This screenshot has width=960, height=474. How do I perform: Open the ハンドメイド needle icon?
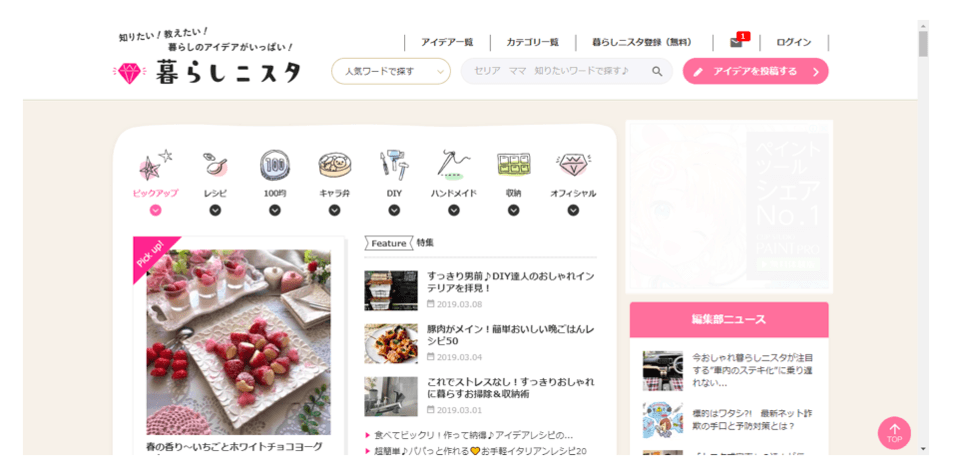tap(454, 165)
